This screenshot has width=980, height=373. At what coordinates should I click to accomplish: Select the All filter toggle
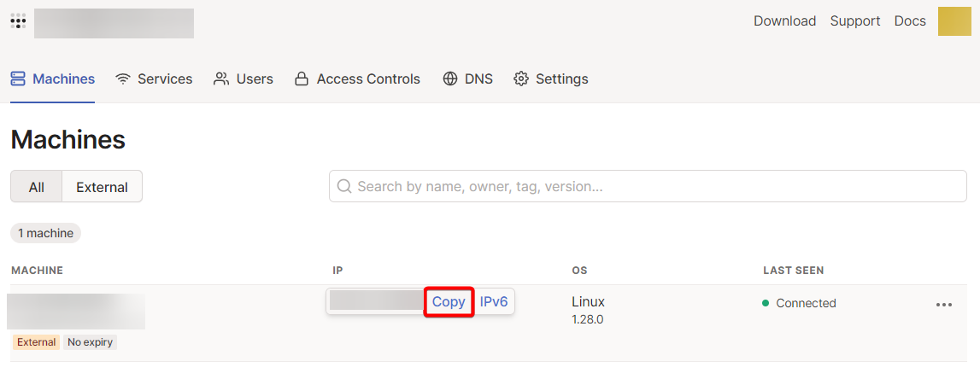tap(36, 187)
